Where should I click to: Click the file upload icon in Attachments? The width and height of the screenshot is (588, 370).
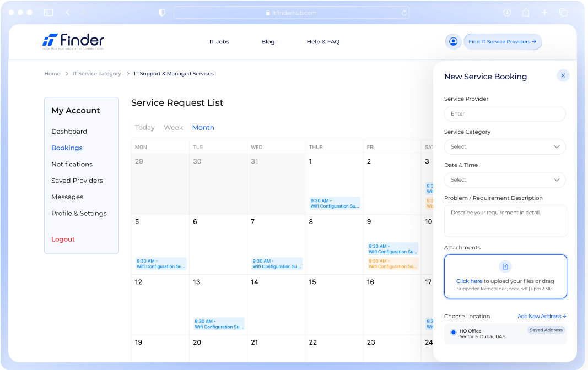[505, 266]
